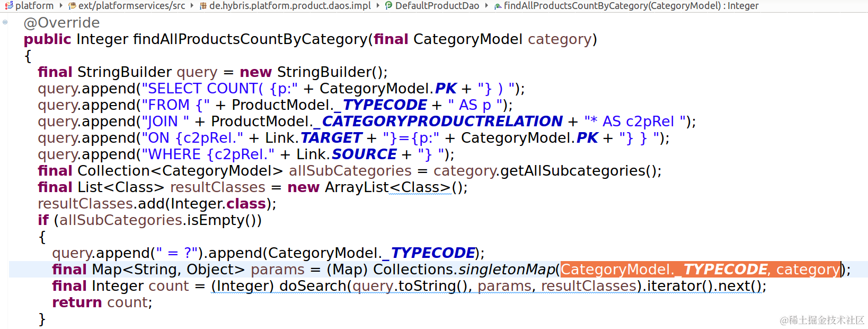This screenshot has height=329, width=868.
Task: Open breadcrumb arrow after 'platform'
Action: pos(61,6)
